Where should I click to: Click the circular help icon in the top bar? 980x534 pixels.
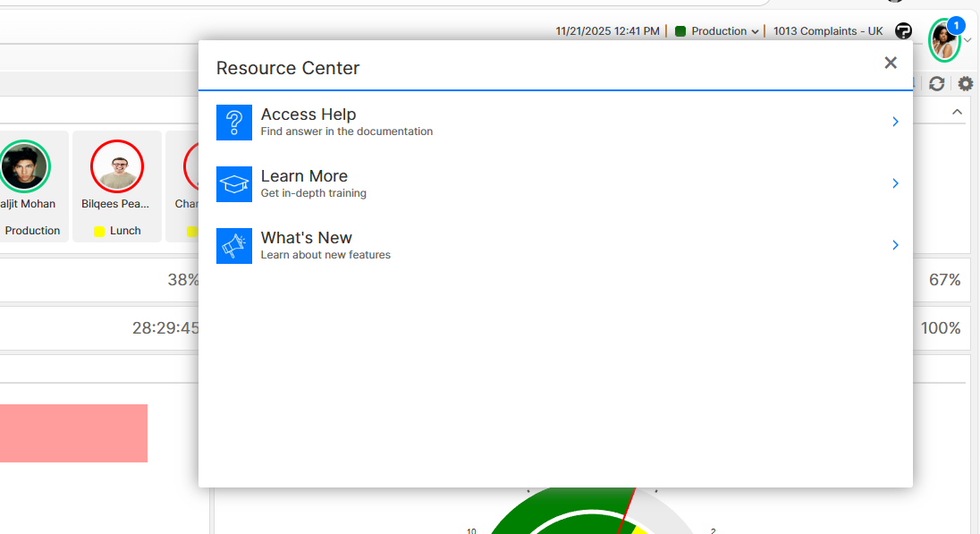903,30
